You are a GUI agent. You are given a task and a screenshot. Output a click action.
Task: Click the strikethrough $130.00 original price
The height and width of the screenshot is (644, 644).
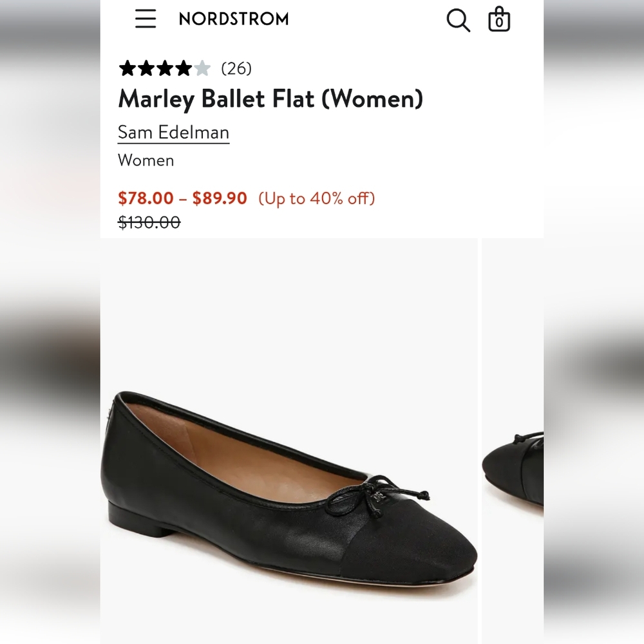click(150, 223)
